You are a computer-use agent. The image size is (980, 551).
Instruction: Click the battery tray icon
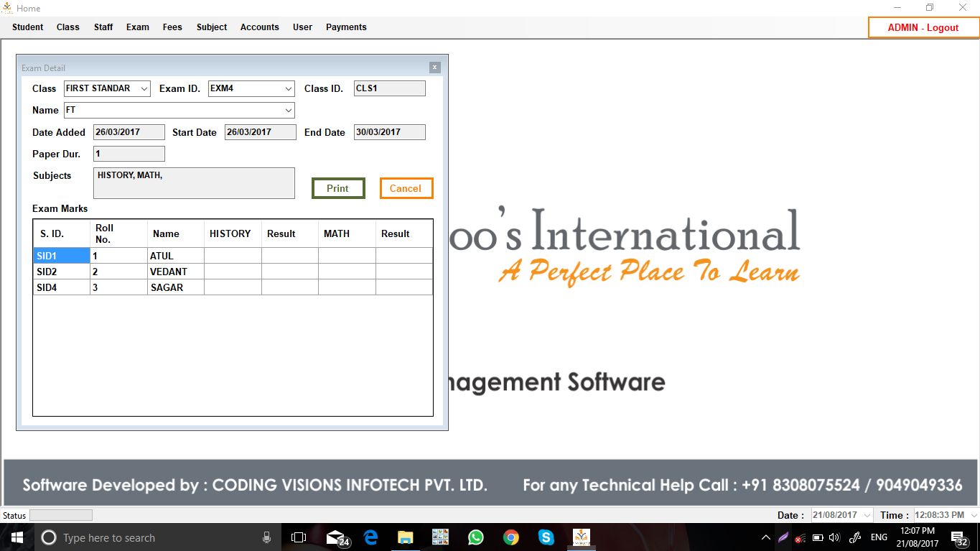pyautogui.click(x=817, y=537)
